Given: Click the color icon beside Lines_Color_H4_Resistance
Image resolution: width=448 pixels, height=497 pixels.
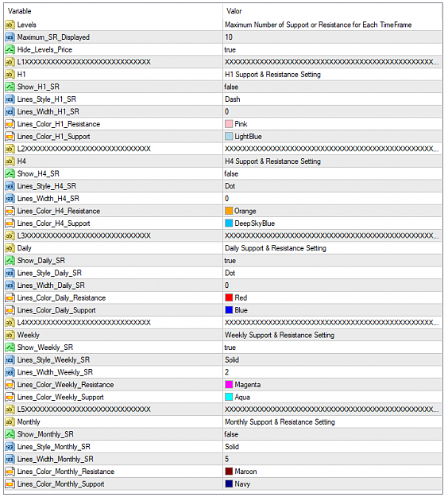Looking at the screenshot, I should (x=10, y=211).
